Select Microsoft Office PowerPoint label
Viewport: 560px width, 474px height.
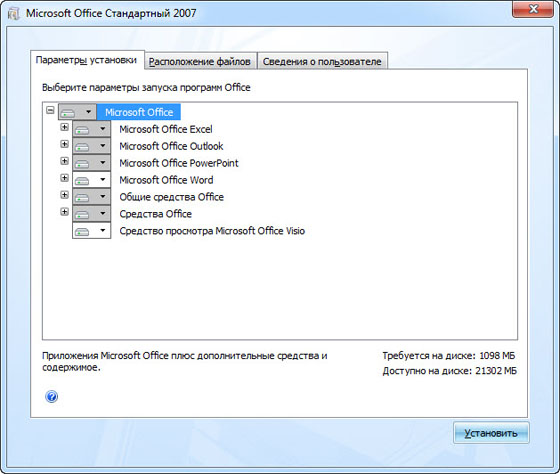coord(179,163)
